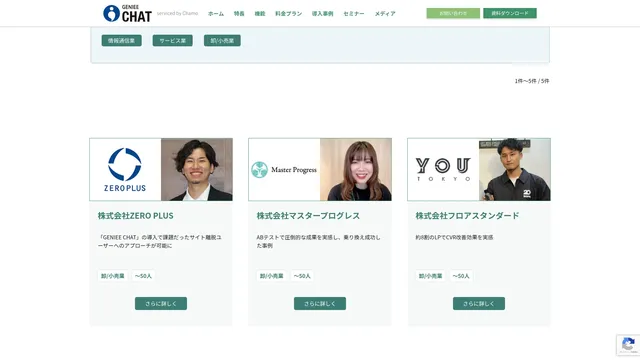Click さらに詳しく under ZERO PLUS card
Screen dimensions: 640x360
click(161, 303)
